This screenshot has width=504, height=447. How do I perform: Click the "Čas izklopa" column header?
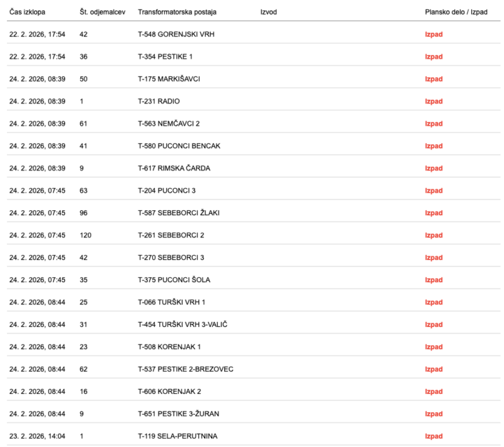tap(27, 13)
